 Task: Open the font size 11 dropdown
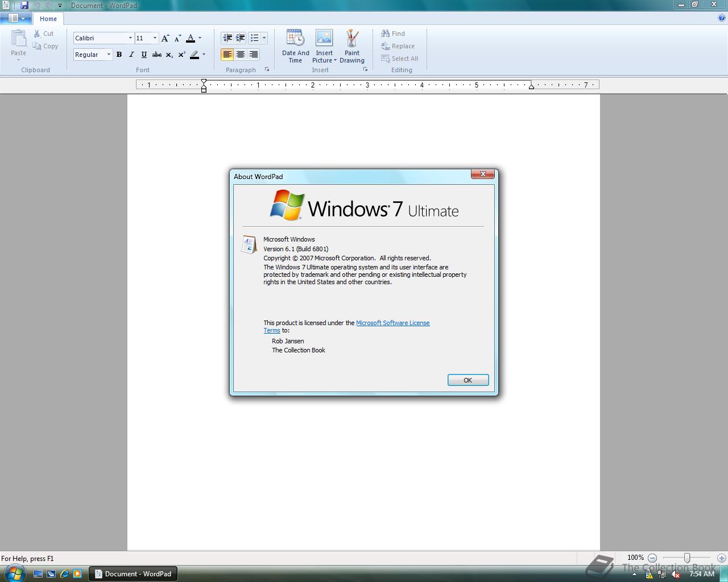155,38
